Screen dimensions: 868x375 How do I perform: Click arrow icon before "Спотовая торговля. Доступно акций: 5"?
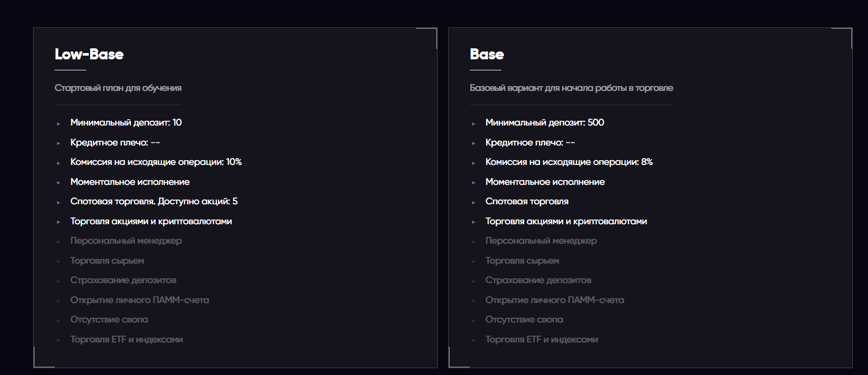point(58,202)
